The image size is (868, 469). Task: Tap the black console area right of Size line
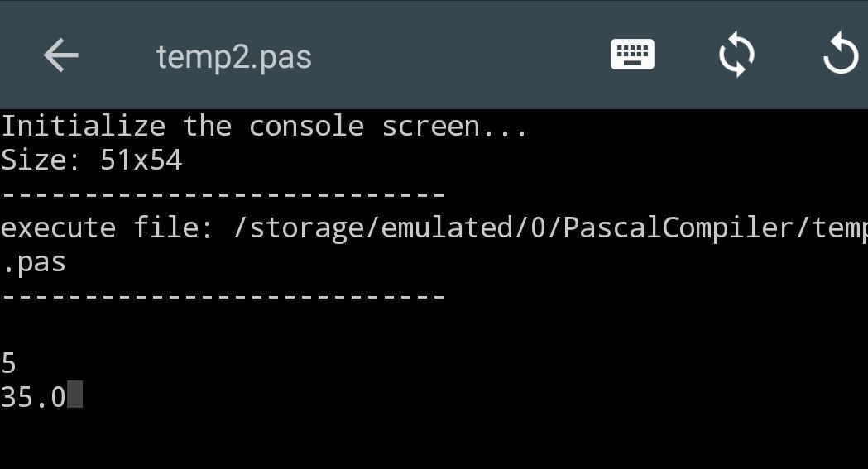(x=538, y=160)
